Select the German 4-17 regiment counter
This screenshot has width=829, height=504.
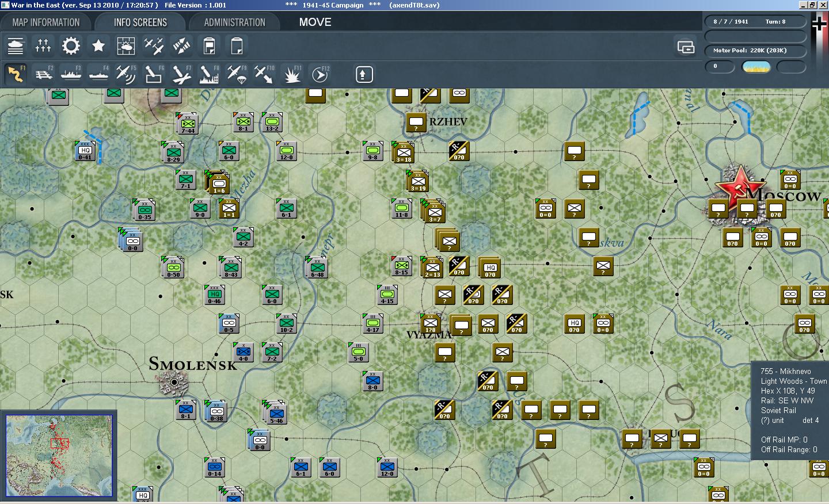[372, 323]
